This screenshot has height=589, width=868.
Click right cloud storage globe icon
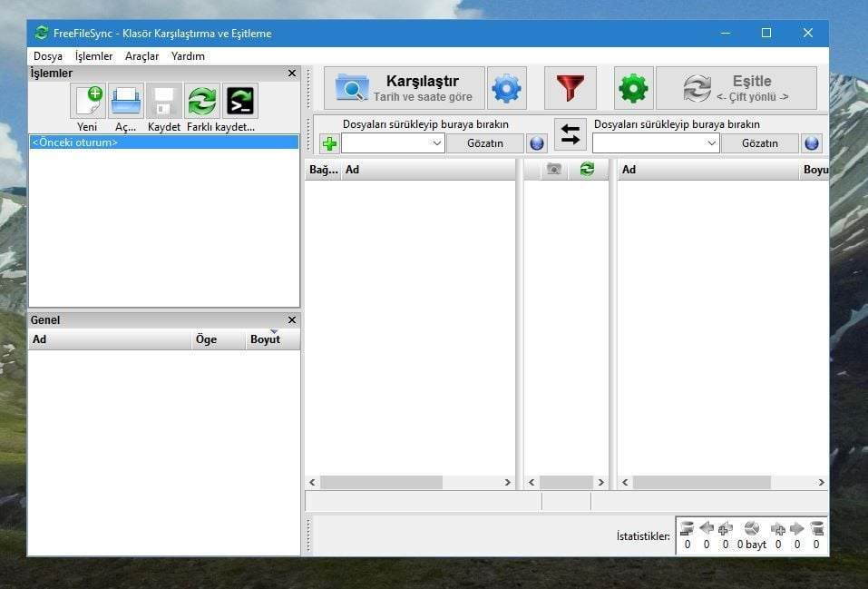click(x=812, y=143)
